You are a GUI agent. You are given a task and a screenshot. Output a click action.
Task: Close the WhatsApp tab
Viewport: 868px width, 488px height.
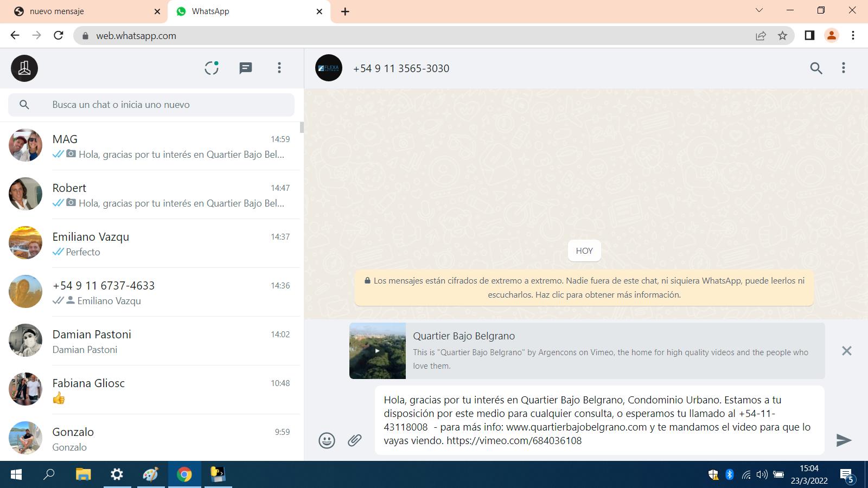(320, 11)
